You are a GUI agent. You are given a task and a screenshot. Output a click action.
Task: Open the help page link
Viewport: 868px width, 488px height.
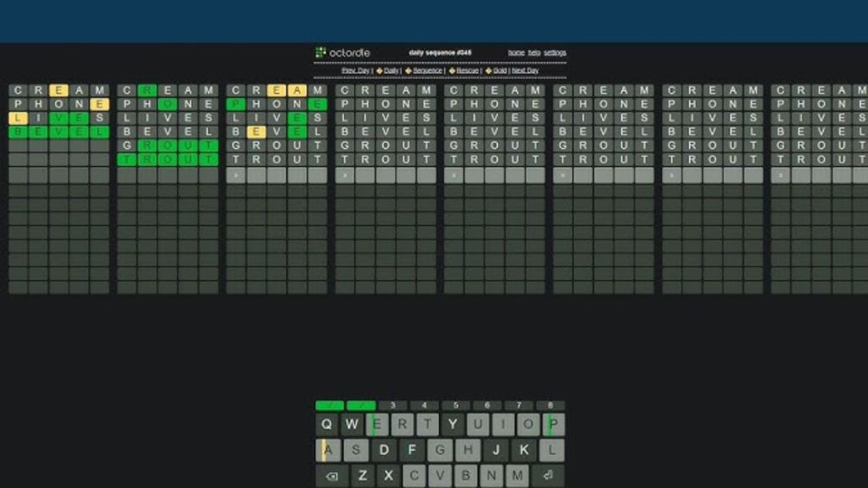[534, 53]
